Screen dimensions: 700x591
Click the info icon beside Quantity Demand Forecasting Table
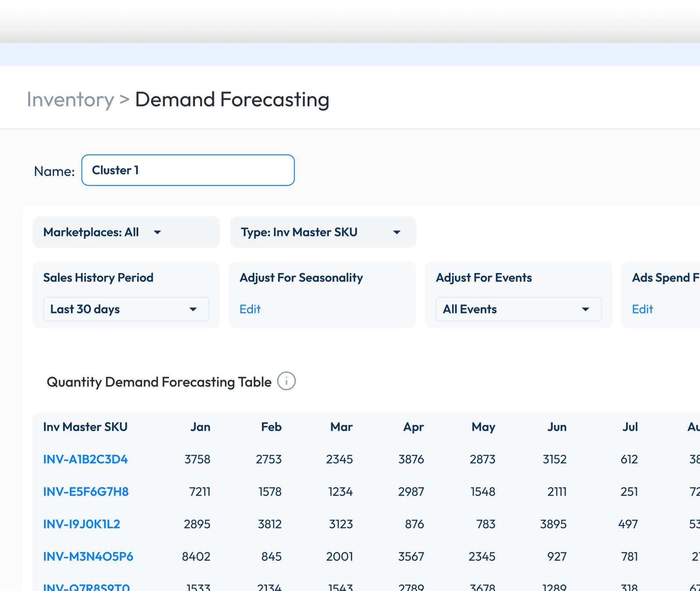pos(287,381)
